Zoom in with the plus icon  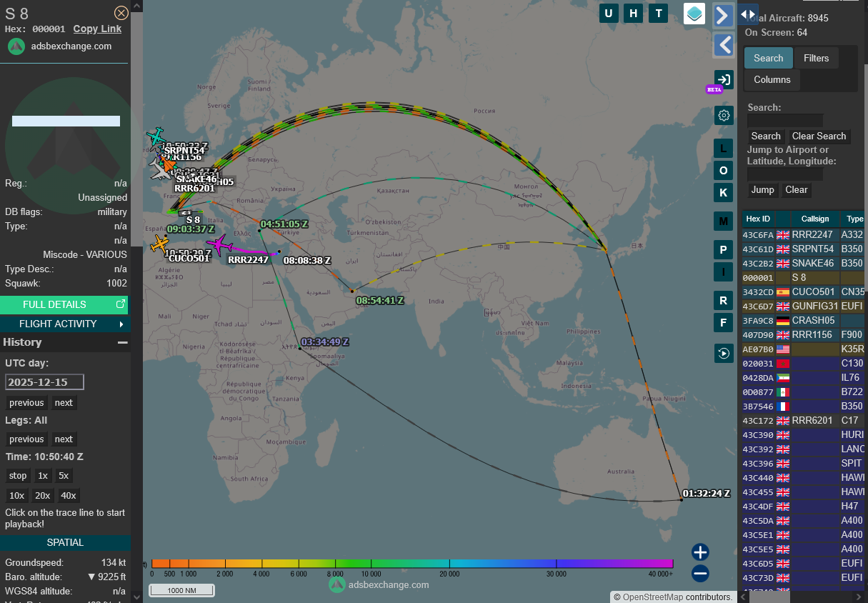coord(700,552)
